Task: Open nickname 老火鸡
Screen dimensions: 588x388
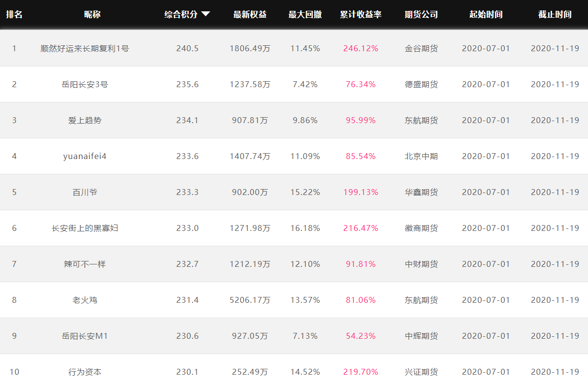Action: pyautogui.click(x=85, y=300)
